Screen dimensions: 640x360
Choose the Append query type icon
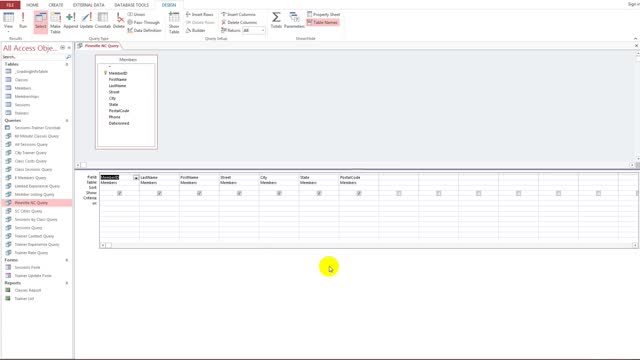[71, 20]
